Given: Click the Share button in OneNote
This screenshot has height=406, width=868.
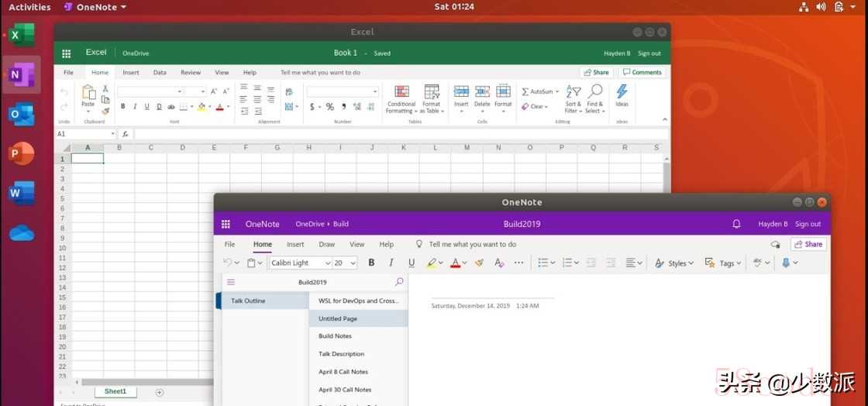Looking at the screenshot, I should click(x=808, y=244).
